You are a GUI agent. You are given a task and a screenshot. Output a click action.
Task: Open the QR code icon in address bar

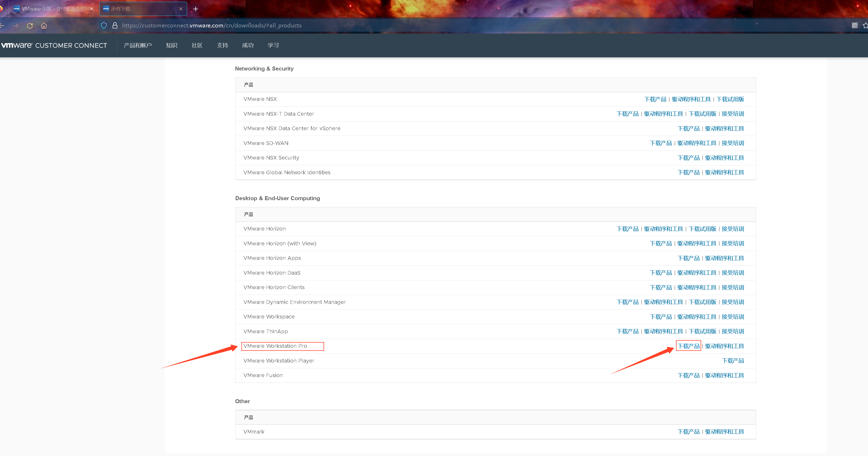tap(855, 26)
